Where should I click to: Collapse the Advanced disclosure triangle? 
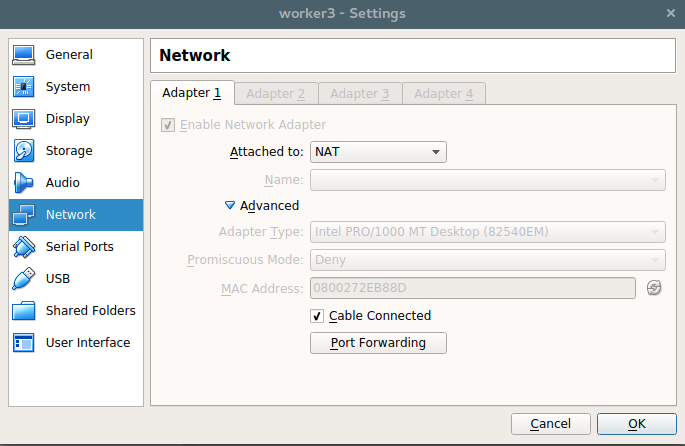[229, 205]
